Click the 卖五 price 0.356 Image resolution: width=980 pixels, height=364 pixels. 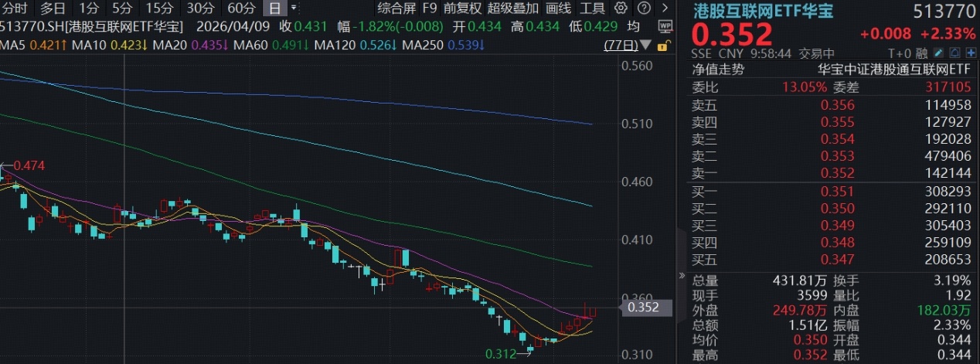838,105
